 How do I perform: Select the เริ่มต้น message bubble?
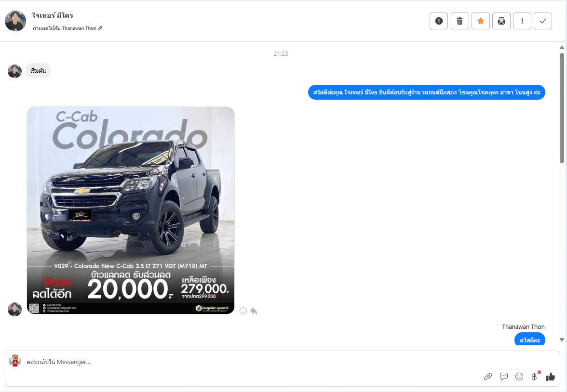point(38,71)
